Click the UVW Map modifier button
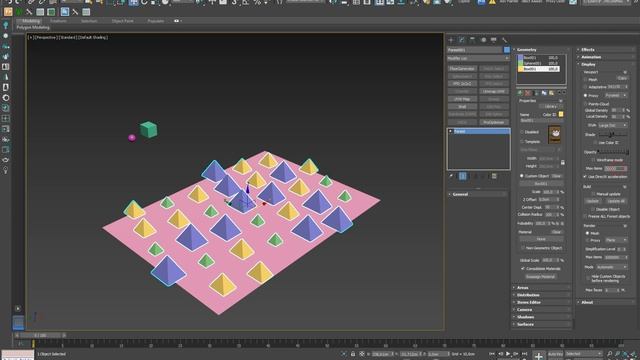The height and width of the screenshot is (360, 640). (462, 99)
